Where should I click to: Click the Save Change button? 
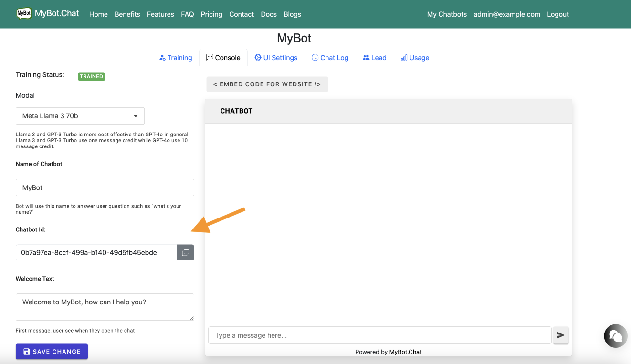tap(52, 352)
